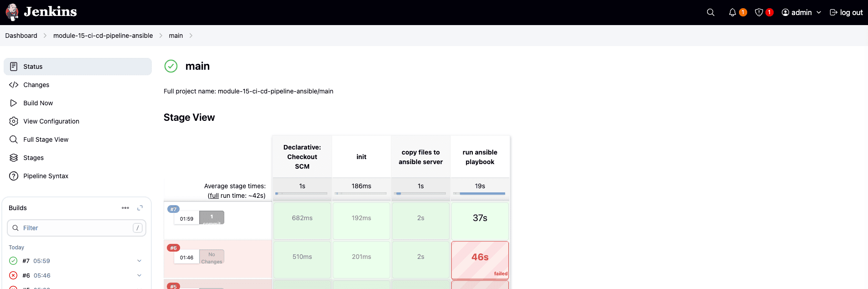Click the admin user avatar icon
This screenshot has width=868, height=289.
[x=785, y=12]
